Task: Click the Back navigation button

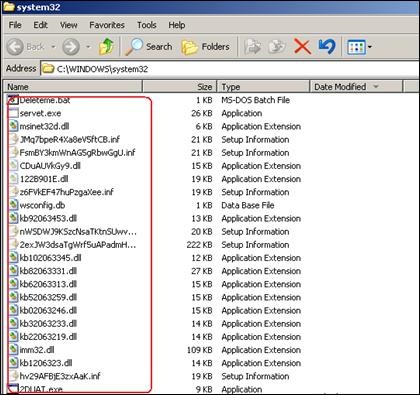Action: click(x=26, y=47)
